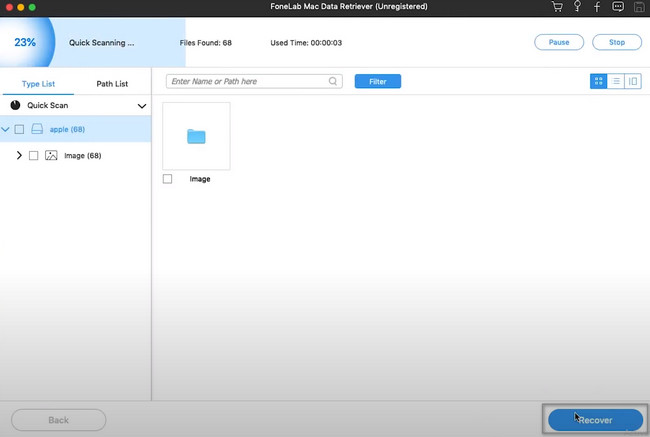The width and height of the screenshot is (650, 437).
Task: Click the Quick Scanning ... status text
Action: click(x=102, y=43)
